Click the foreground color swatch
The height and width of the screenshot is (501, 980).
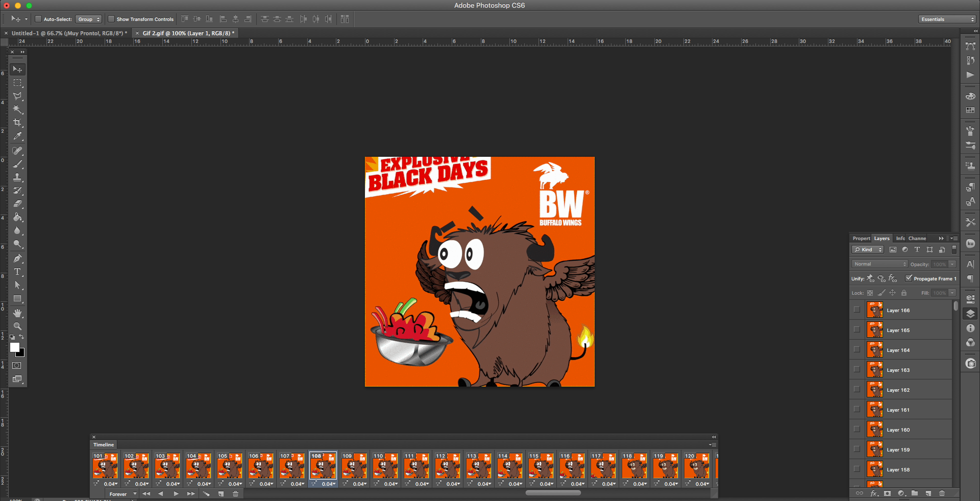pyautogui.click(x=14, y=347)
